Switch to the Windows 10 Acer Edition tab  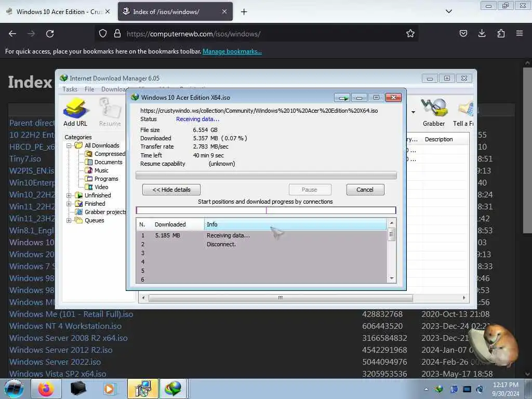click(59, 11)
